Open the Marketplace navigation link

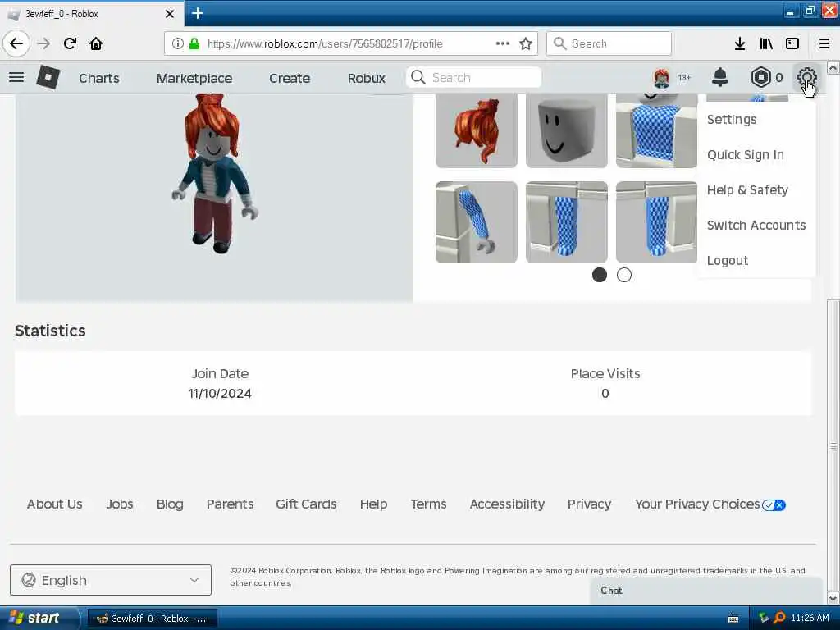pos(194,78)
